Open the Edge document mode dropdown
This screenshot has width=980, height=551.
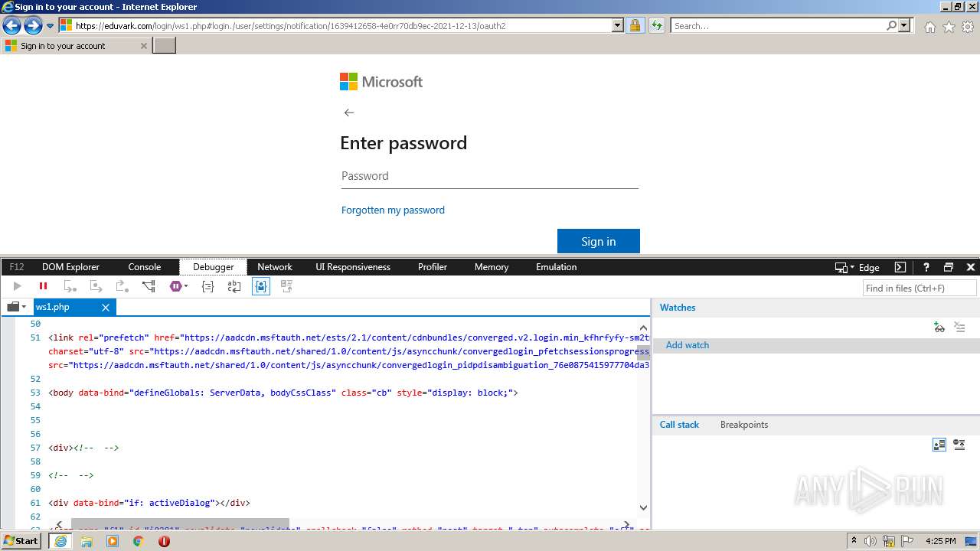pyautogui.click(x=857, y=267)
